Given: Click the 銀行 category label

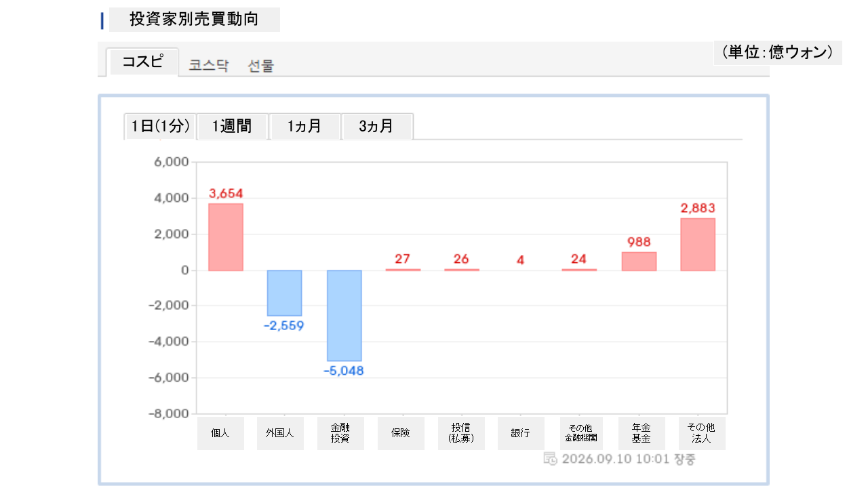Looking at the screenshot, I should click(x=521, y=433).
